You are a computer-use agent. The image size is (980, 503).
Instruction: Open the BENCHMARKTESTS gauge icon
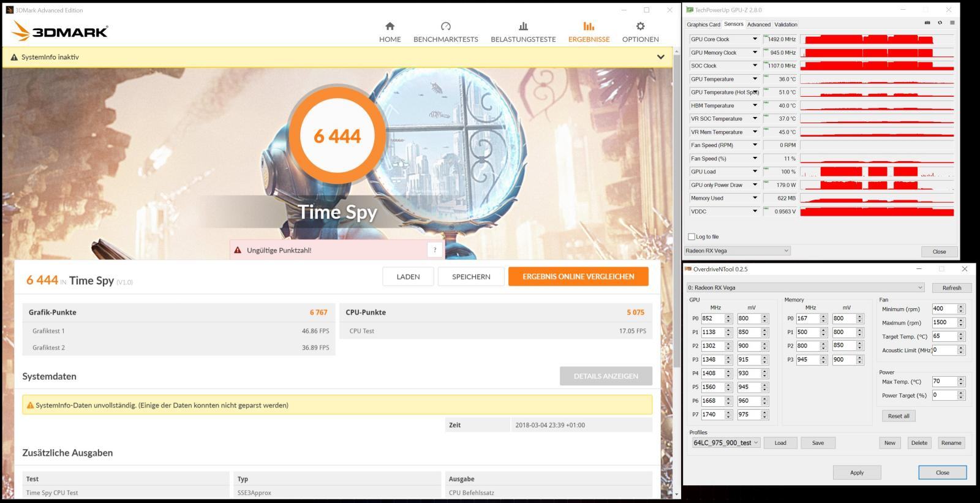(x=445, y=26)
